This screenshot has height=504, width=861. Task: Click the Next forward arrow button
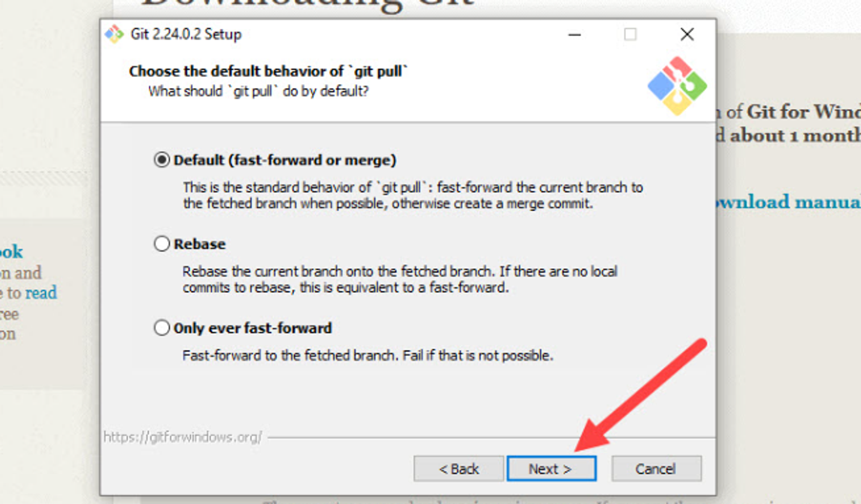550,469
